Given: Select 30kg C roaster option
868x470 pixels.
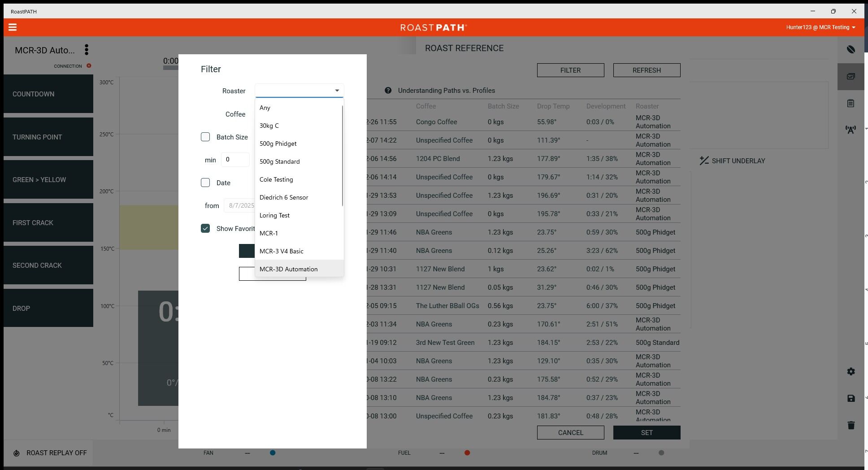Looking at the screenshot, I should [x=299, y=126].
